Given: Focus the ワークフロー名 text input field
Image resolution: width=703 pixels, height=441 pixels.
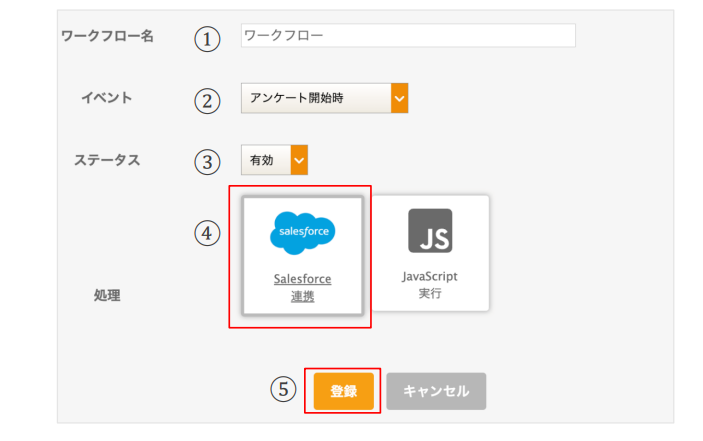Looking at the screenshot, I should click(408, 35).
